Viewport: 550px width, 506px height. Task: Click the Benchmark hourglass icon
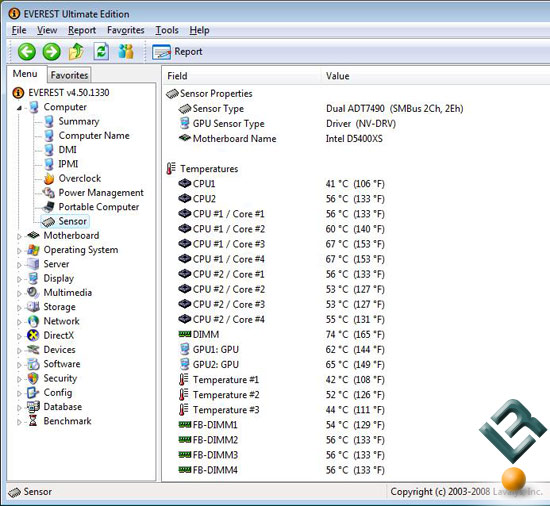tap(33, 421)
